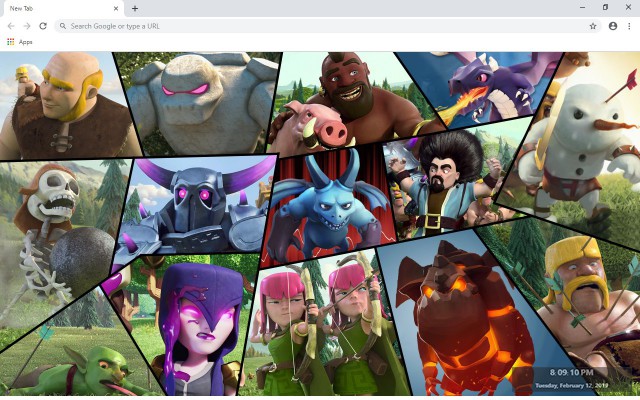The image size is (640, 400).
Task: Open the user profile avatar menu
Action: [x=613, y=26]
